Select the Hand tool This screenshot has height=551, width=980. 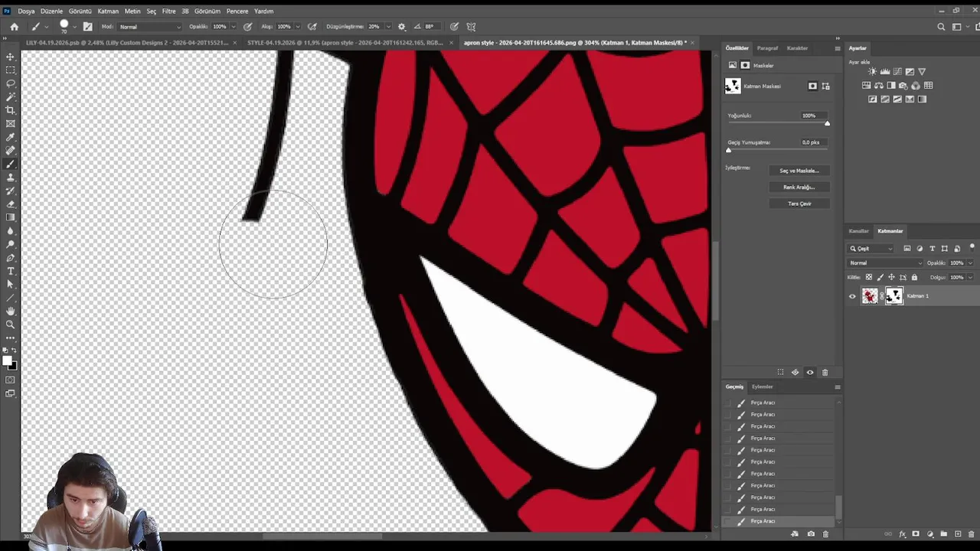11,311
